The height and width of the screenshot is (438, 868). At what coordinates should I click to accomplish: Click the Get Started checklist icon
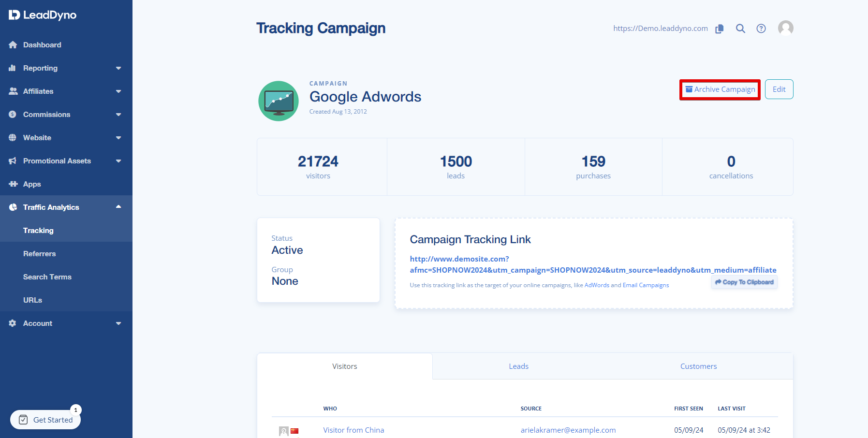23,420
